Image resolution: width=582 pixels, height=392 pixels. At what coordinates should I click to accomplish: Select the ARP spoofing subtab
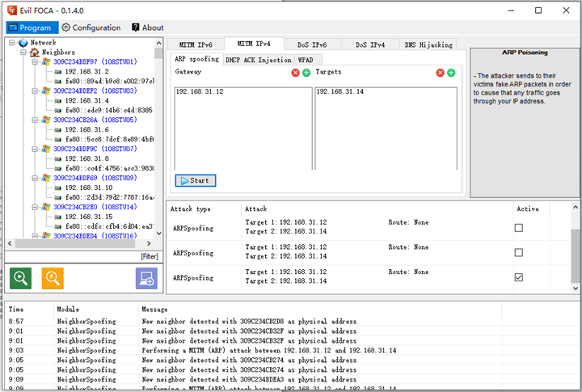point(196,59)
